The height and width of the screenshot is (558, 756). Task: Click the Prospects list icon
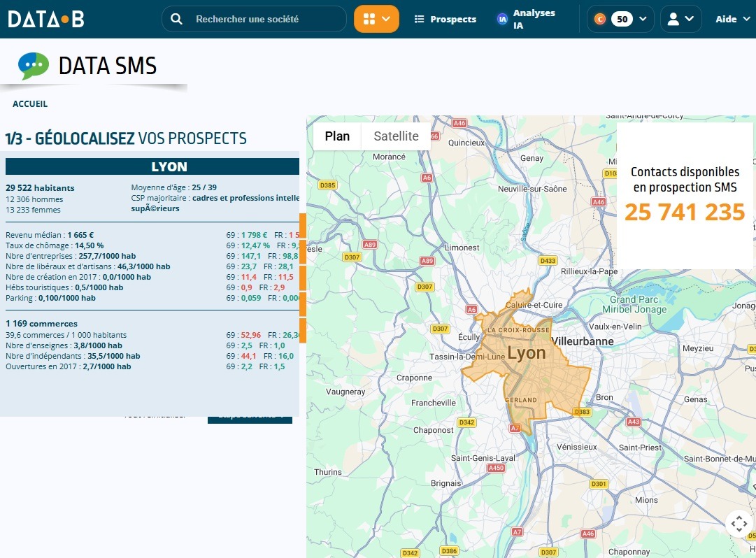coord(420,20)
